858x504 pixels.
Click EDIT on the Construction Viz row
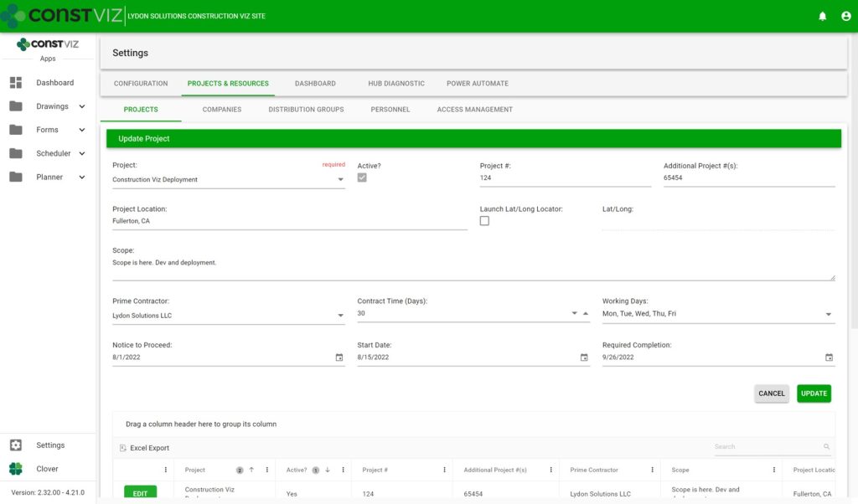(x=140, y=493)
